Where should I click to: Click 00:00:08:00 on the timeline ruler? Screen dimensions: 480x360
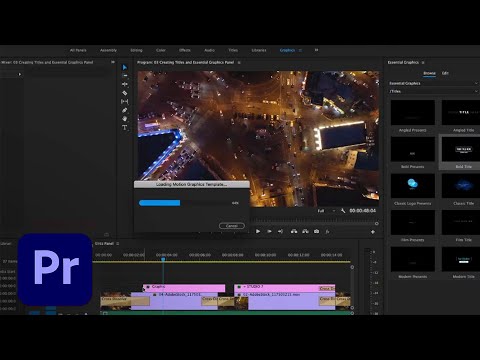coord(232,255)
